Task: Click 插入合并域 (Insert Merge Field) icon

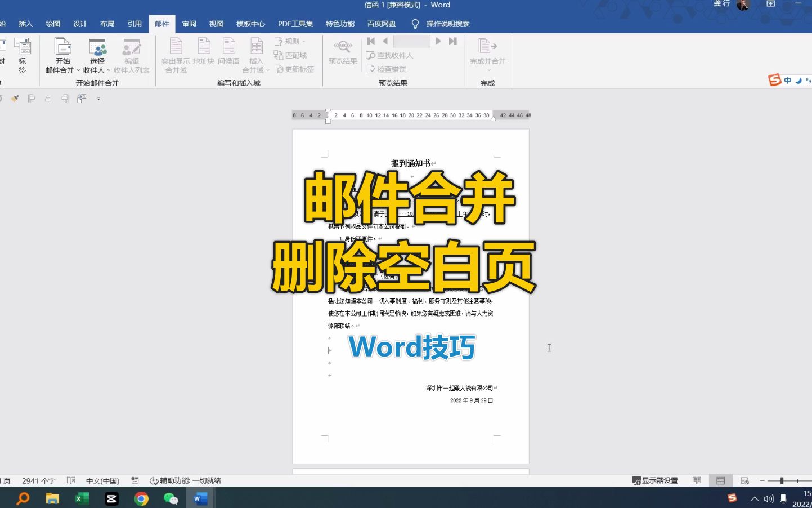Action: (256, 47)
